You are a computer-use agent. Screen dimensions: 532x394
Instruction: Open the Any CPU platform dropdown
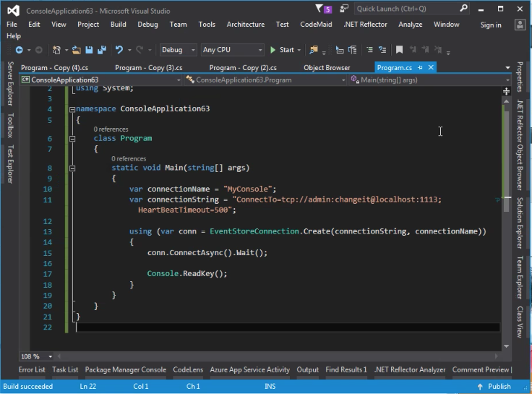[x=233, y=50]
